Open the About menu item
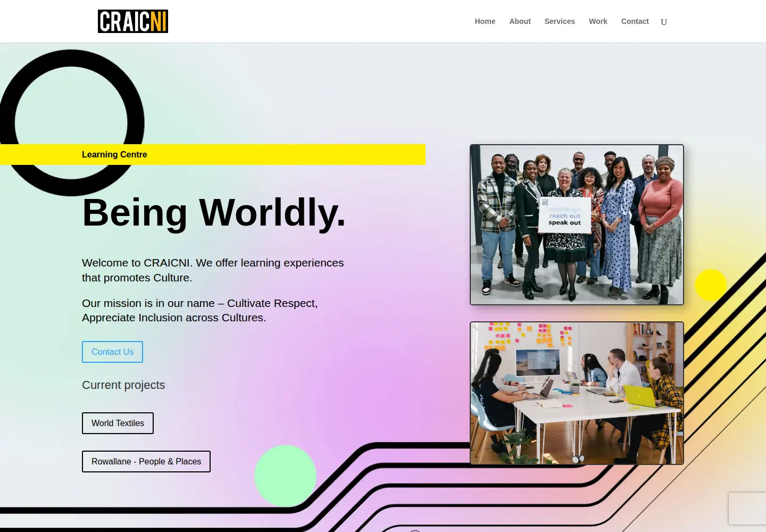 [520, 21]
